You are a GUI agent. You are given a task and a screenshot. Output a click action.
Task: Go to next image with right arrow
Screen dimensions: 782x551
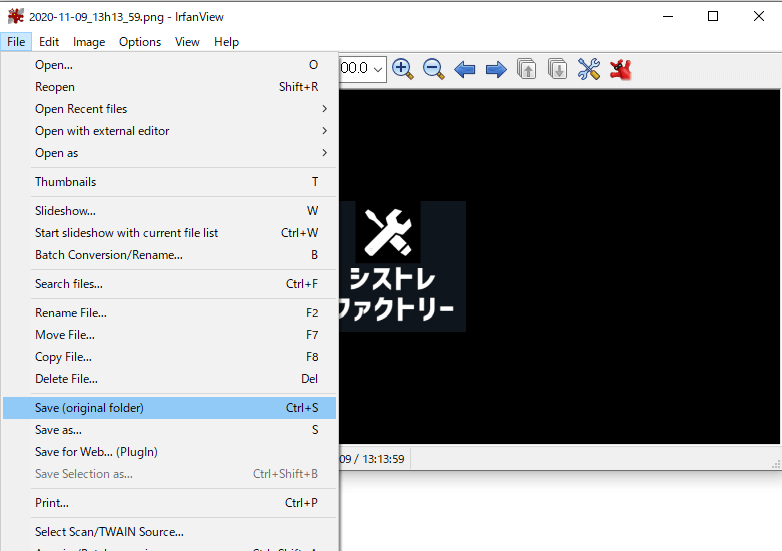pos(496,69)
